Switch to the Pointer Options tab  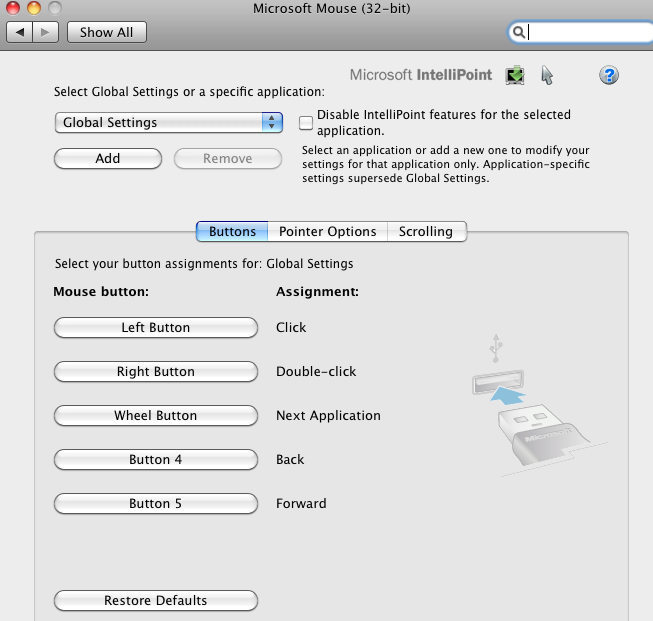click(328, 231)
